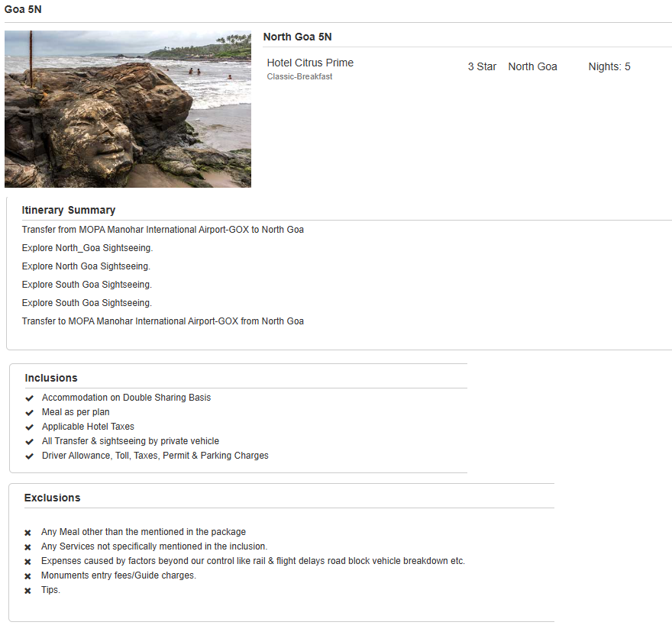Select Any Services not specifically mentioned text
Viewport: 672px width, 635px height.
154,546
